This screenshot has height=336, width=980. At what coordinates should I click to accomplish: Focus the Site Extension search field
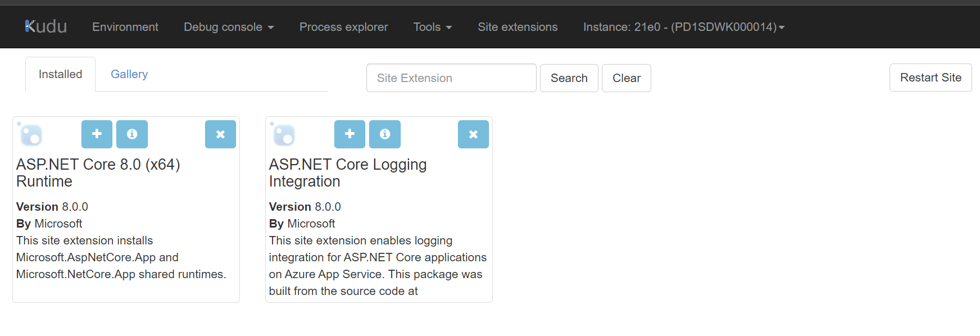tap(451, 78)
